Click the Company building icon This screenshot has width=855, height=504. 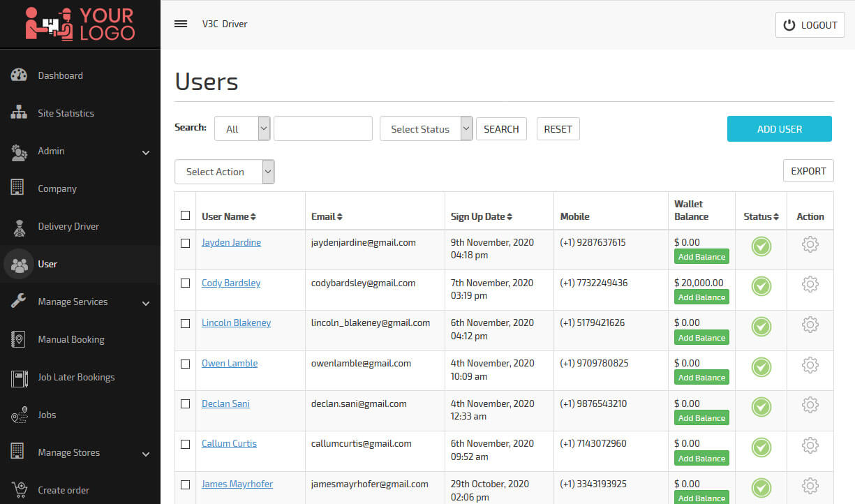pos(17,188)
